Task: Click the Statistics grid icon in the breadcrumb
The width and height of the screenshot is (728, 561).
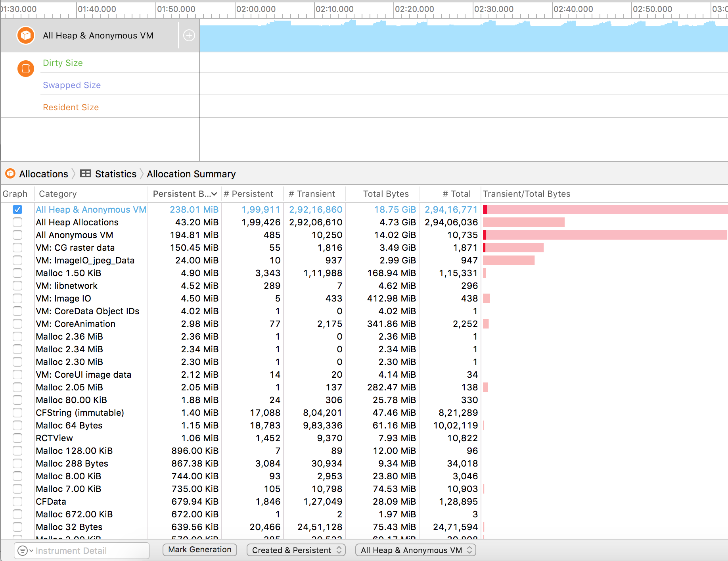Action: (x=85, y=173)
